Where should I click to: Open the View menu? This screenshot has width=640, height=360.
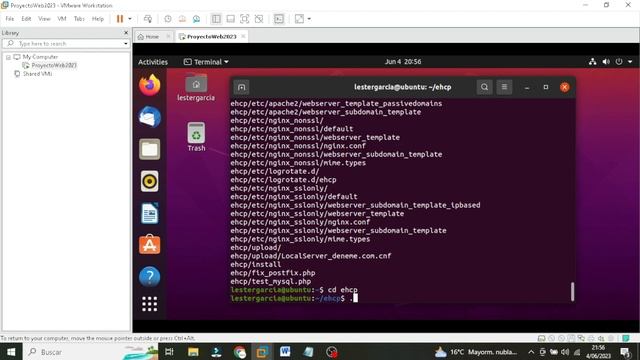[x=44, y=19]
